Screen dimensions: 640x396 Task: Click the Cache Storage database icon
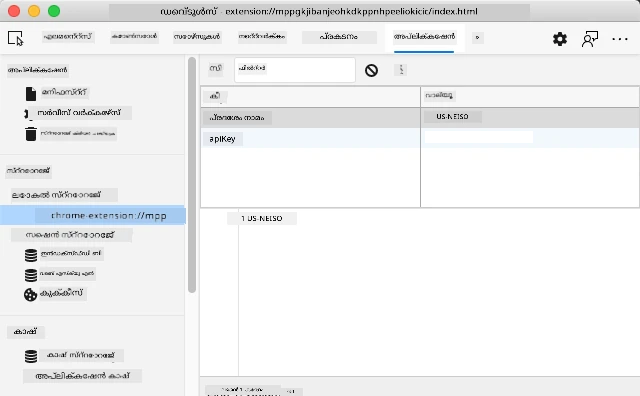click(31, 356)
